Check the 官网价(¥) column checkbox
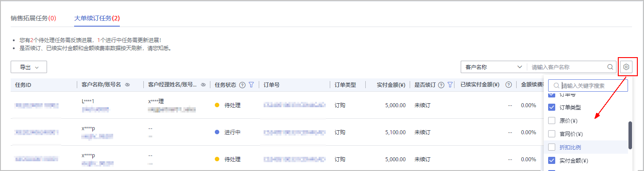 (552, 134)
